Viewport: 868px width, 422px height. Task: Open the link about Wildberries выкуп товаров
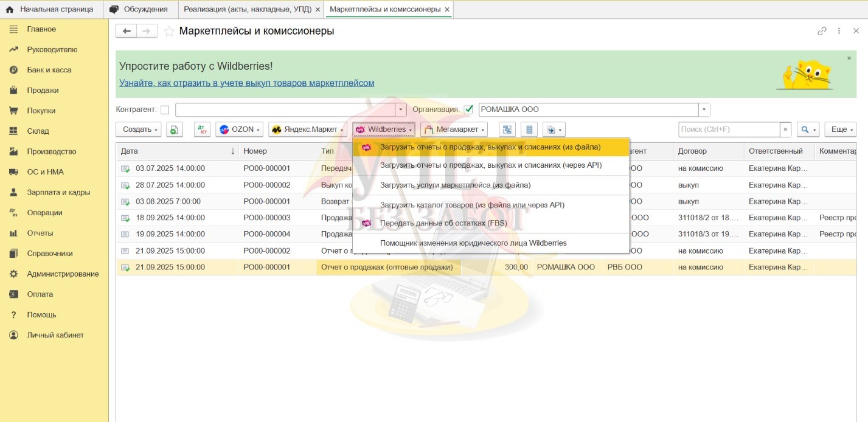[246, 83]
